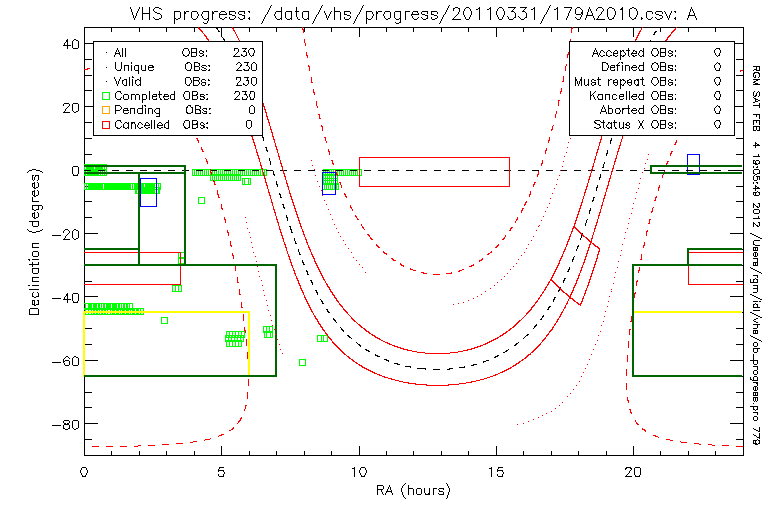The image size is (768, 512).
Task: Click the grey square marker near RA 8, Dec -60
Action: point(302,362)
